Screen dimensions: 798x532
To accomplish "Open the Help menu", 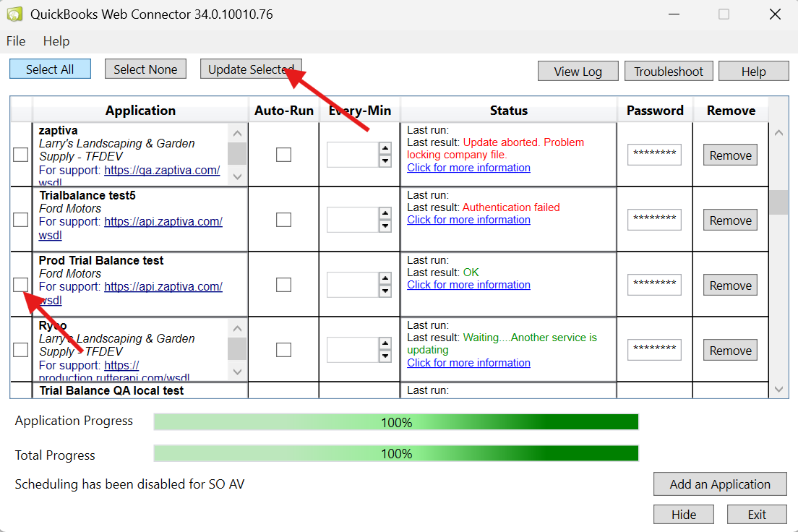I will [x=56, y=41].
